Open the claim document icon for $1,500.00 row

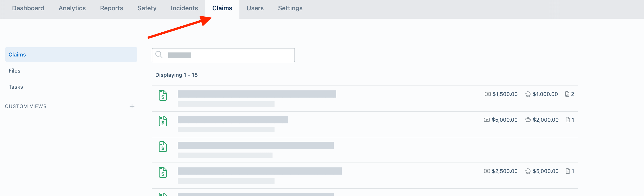point(163,95)
